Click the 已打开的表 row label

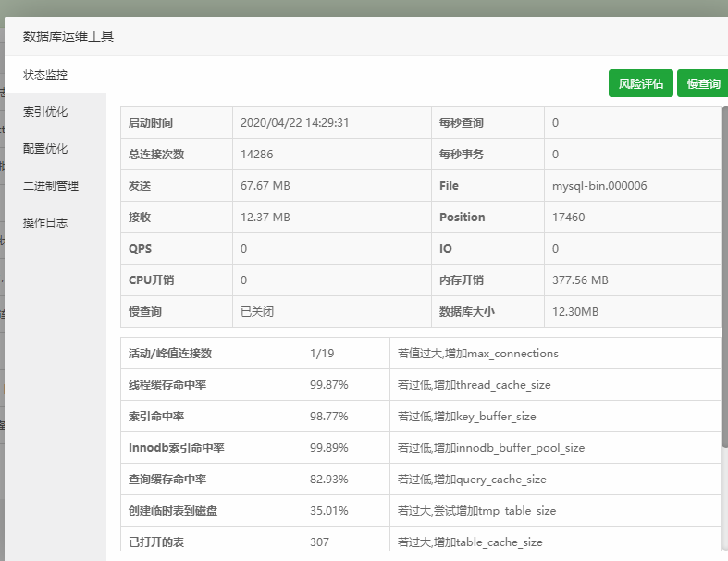156,542
